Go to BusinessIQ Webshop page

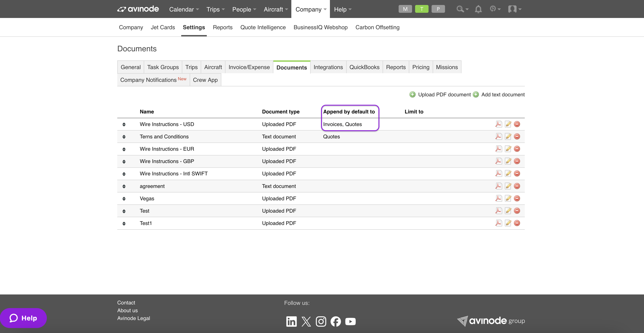pyautogui.click(x=321, y=27)
